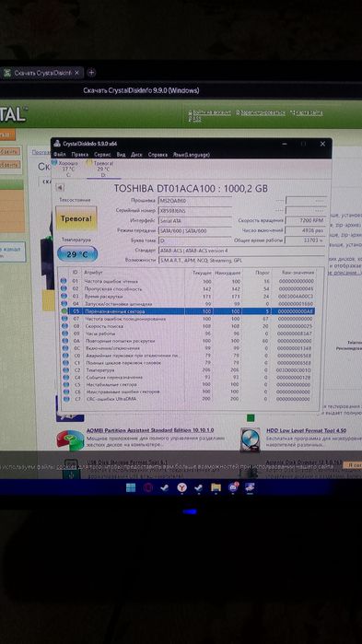This screenshot has width=362, height=644.
Task: Click status icon for attribute 01 row
Action: (64, 281)
